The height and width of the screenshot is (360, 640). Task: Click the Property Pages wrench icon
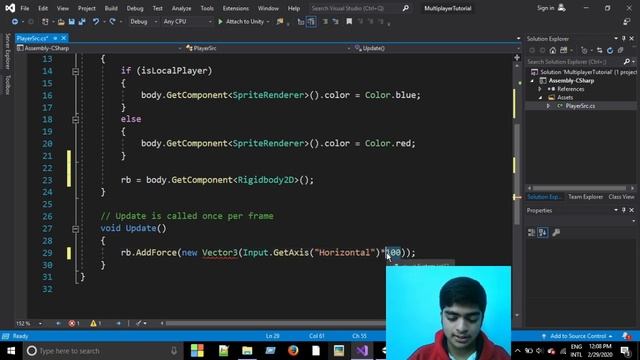tap(556, 233)
